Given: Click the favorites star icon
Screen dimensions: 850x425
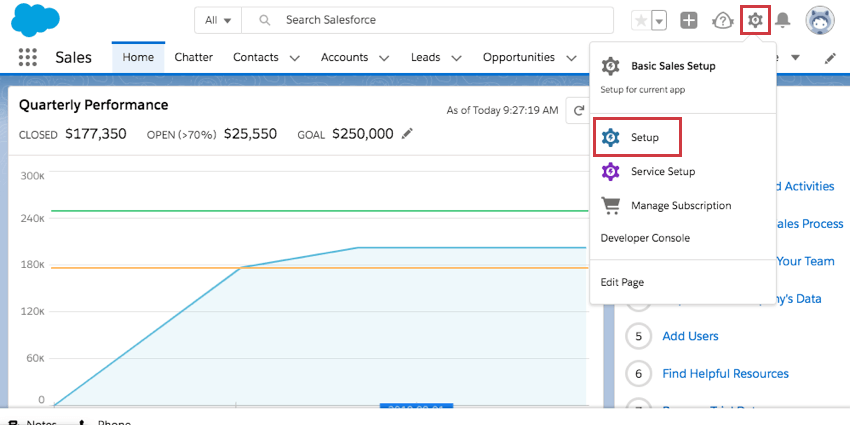Looking at the screenshot, I should pos(641,20).
